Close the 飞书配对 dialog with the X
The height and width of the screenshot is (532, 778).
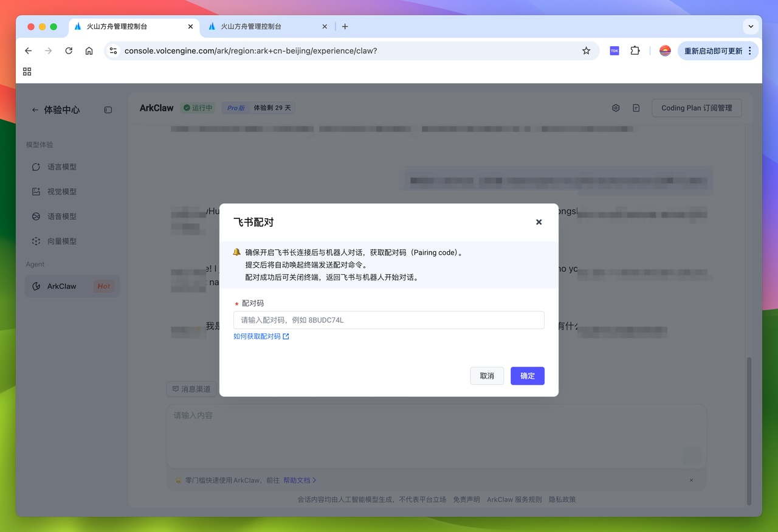point(539,222)
